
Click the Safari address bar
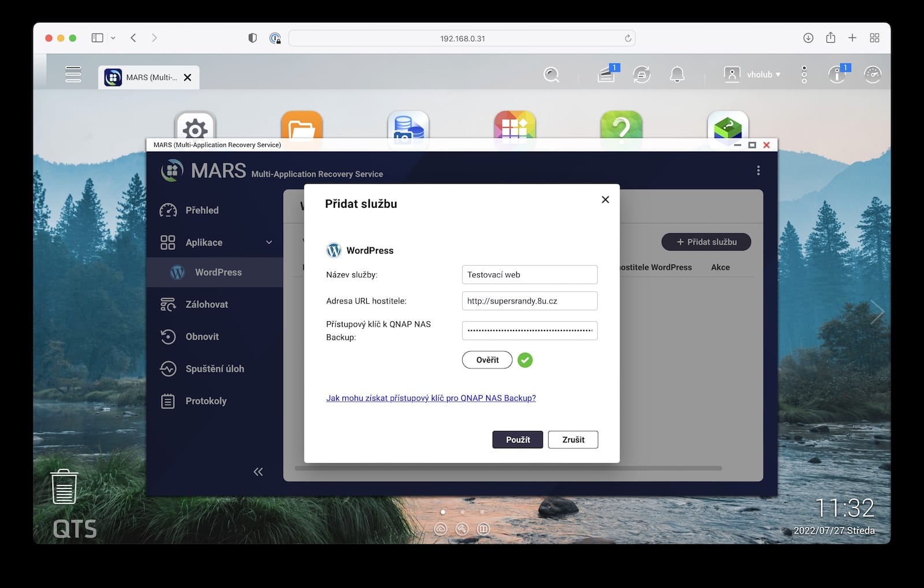tap(462, 38)
